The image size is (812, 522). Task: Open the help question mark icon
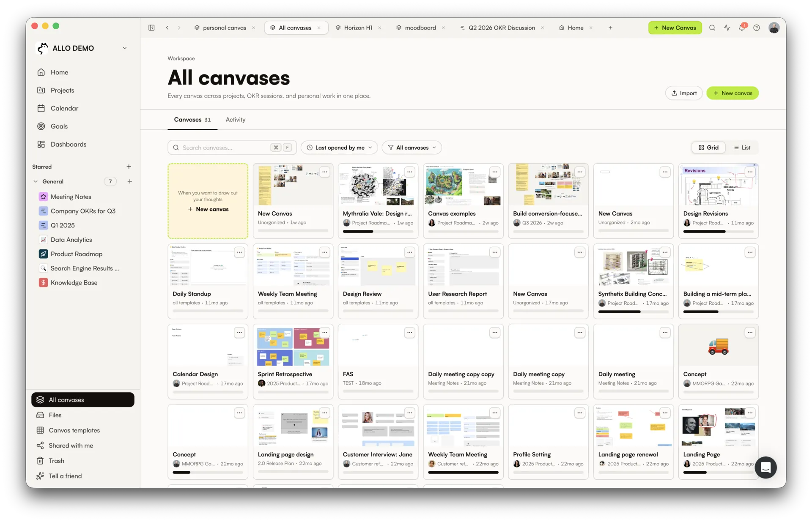pyautogui.click(x=757, y=27)
